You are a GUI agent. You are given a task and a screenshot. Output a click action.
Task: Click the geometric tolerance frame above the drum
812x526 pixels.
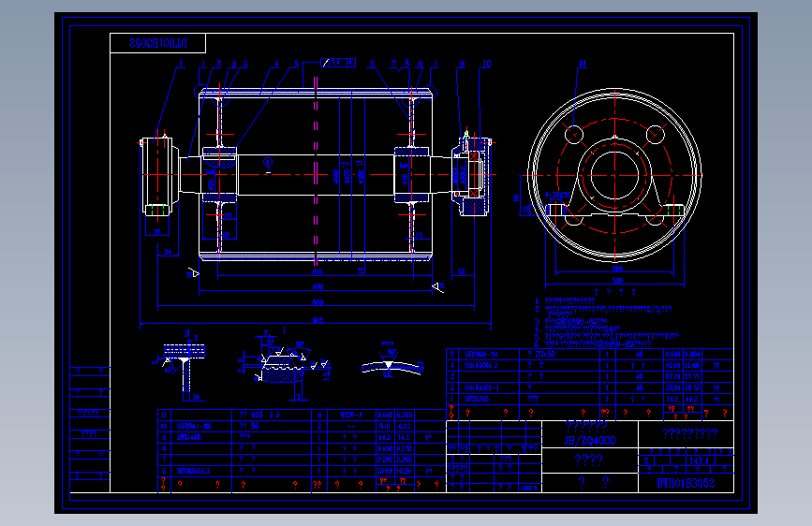coord(338,63)
